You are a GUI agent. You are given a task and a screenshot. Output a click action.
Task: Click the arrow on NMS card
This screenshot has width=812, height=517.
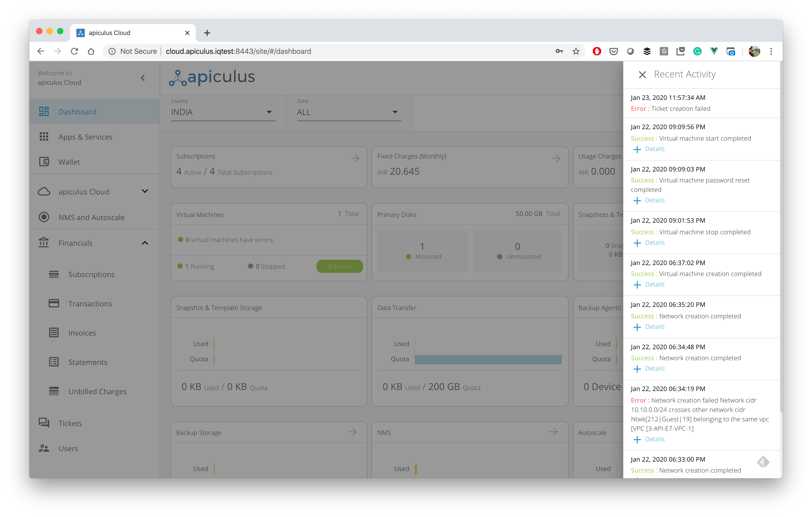pyautogui.click(x=554, y=432)
